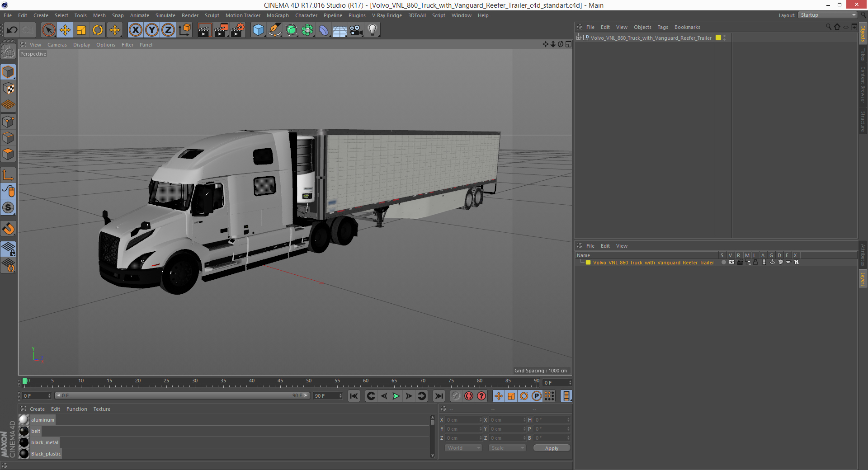The image size is (868, 470).
Task: Play animation forward
Action: pos(396,396)
